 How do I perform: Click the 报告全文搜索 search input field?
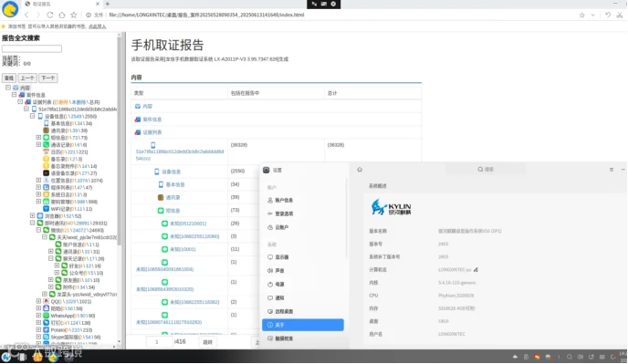coord(32,49)
